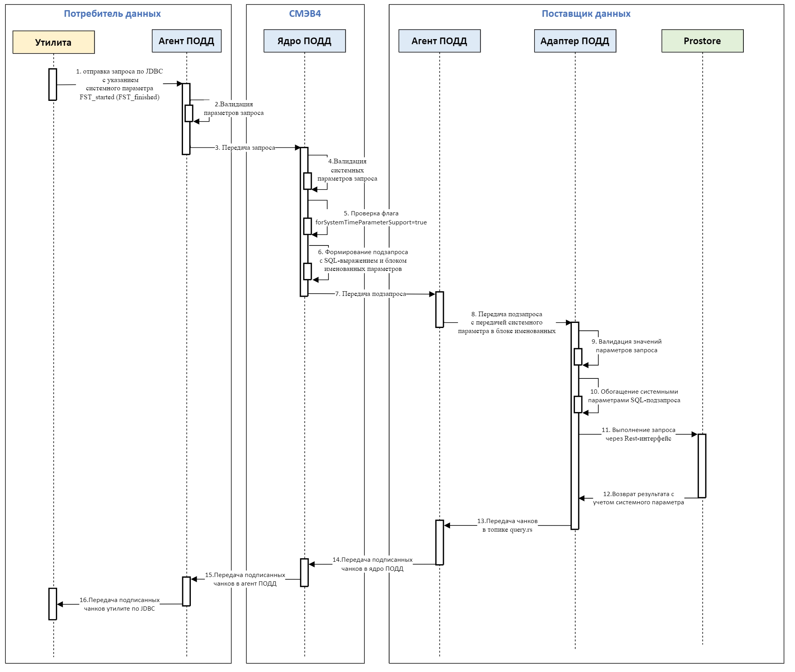This screenshot has height=672, width=795.
Task: Select label 2. Валидация параметров запроса
Action: coord(233,109)
